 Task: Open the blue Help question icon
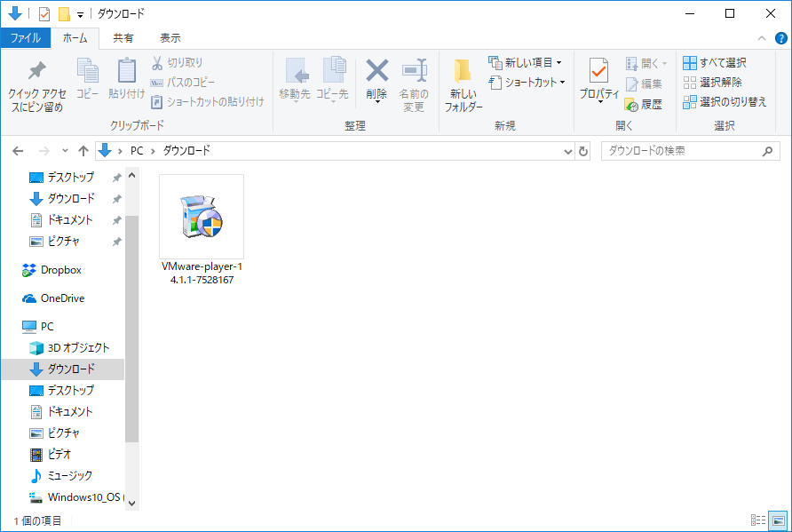(x=780, y=38)
